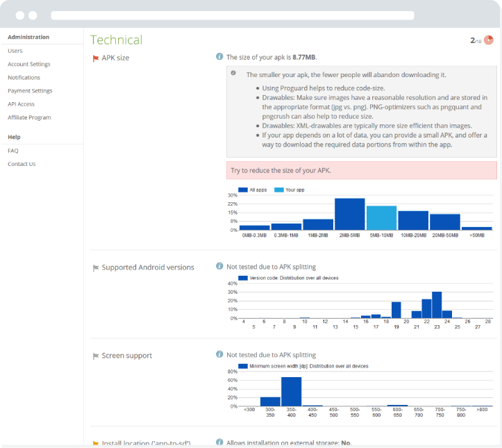Screen dimensions: 502x448
Task: Select API Access in the sidebar
Action: [21, 103]
